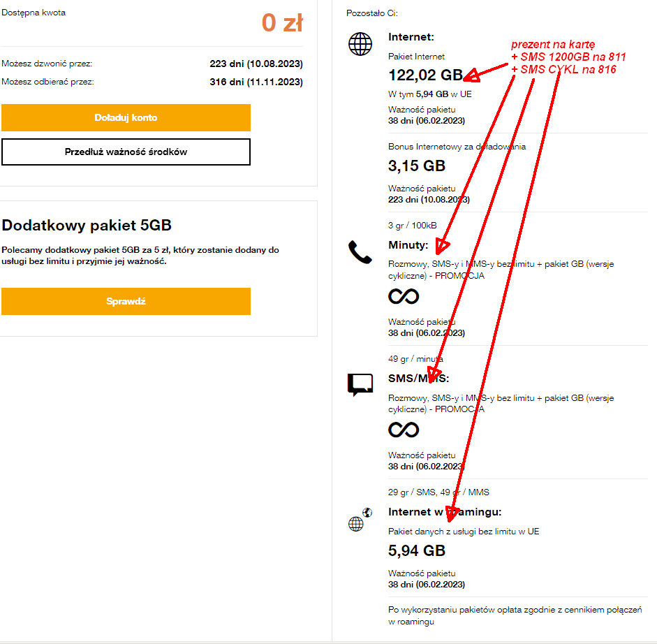Click the Internet w roamingu heading

pyautogui.click(x=445, y=512)
